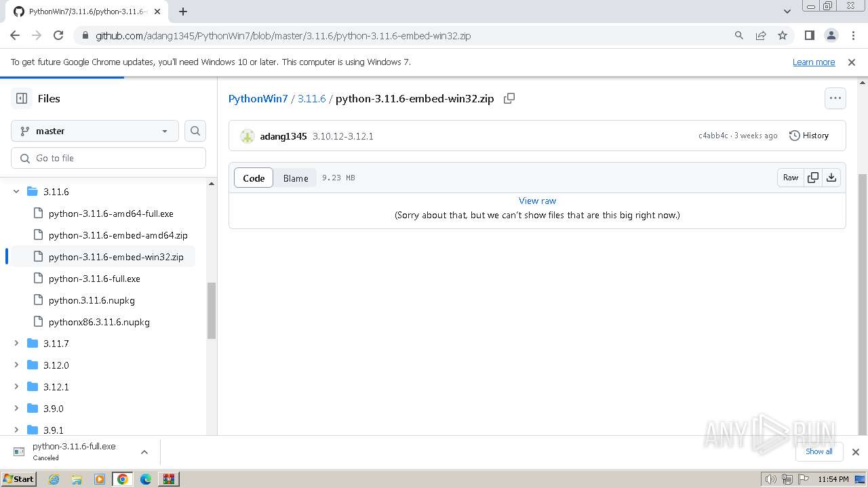Bookmark this tab star icon
Screen dimensions: 868x488
[783, 35]
